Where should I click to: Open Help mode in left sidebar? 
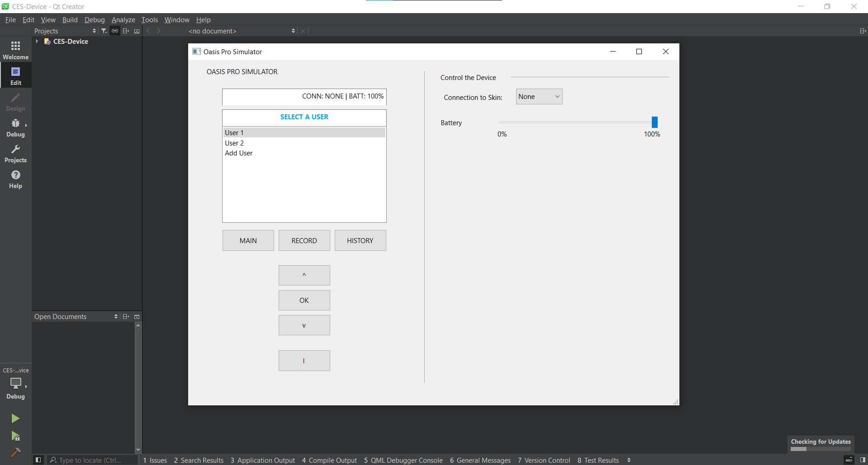point(16,178)
